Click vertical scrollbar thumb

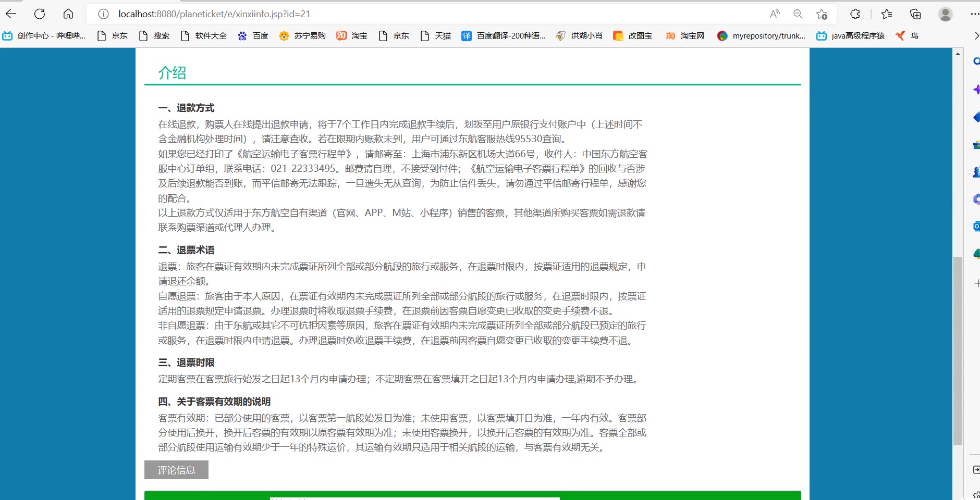(958, 351)
